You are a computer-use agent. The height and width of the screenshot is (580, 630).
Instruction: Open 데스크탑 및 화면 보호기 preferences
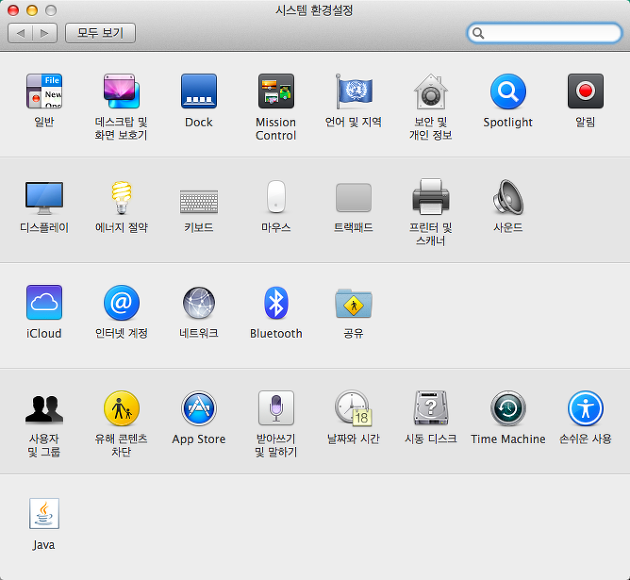coord(121,91)
